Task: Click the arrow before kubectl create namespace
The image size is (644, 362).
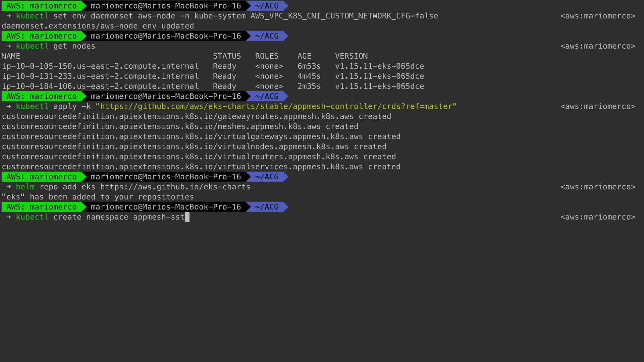Action: click(9, 217)
